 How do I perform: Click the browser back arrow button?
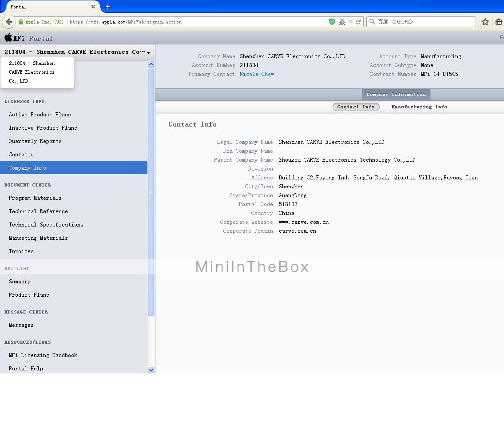(x=9, y=22)
